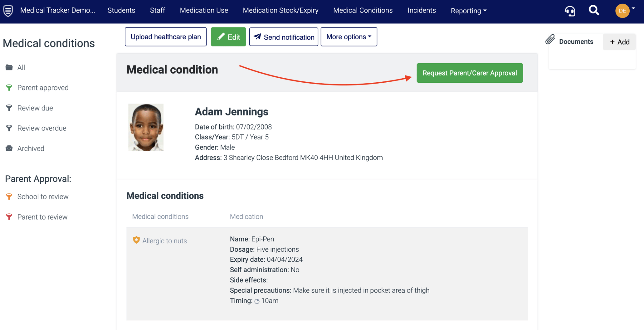Go to the Incidents menu item
644x330 pixels.
(x=422, y=10)
